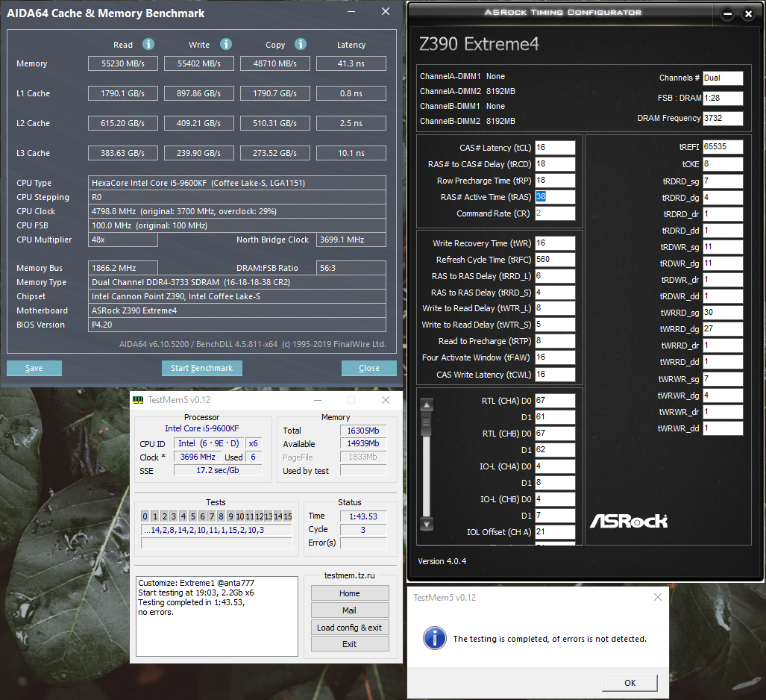
Task: Click the CPU Clock 4798.8 MHz field
Action: pos(237,211)
